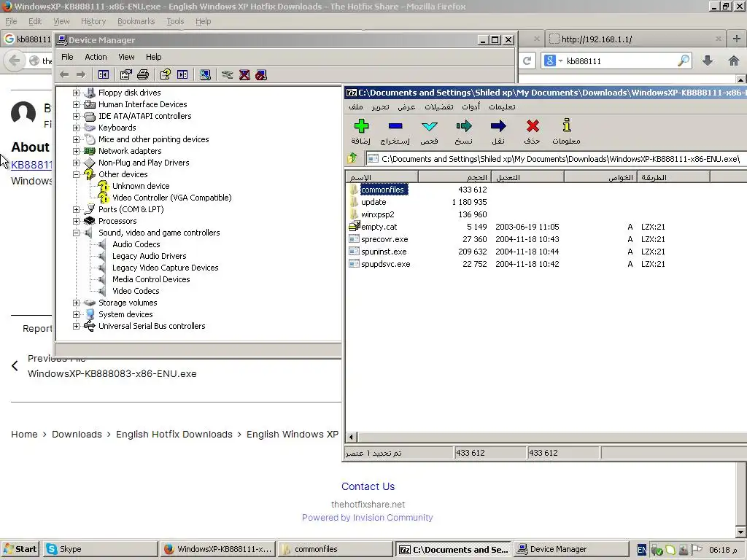Open search engine dropdown in Firefox search box
Viewport: 747px width, 560px height.
point(560,61)
